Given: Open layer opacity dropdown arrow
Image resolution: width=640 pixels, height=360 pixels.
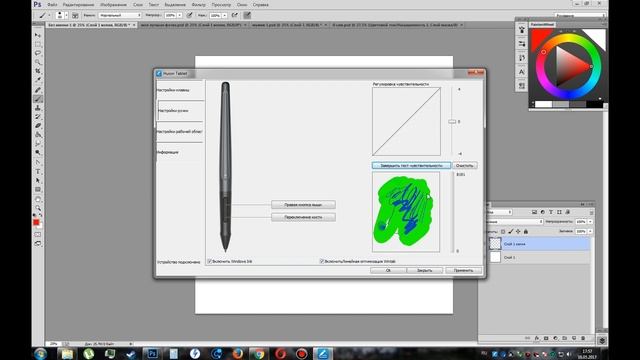Looking at the screenshot, I should click(x=590, y=222).
